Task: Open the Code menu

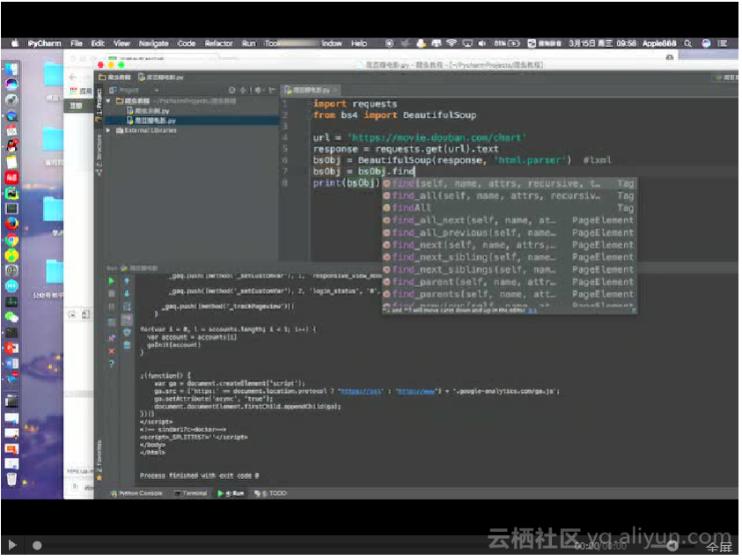Action: pyautogui.click(x=187, y=43)
